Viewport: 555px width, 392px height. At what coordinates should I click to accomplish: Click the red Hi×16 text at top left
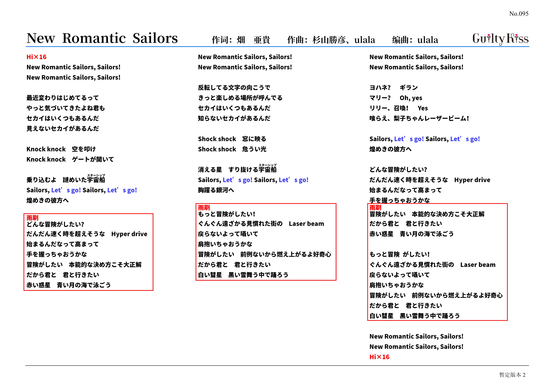(x=36, y=57)
